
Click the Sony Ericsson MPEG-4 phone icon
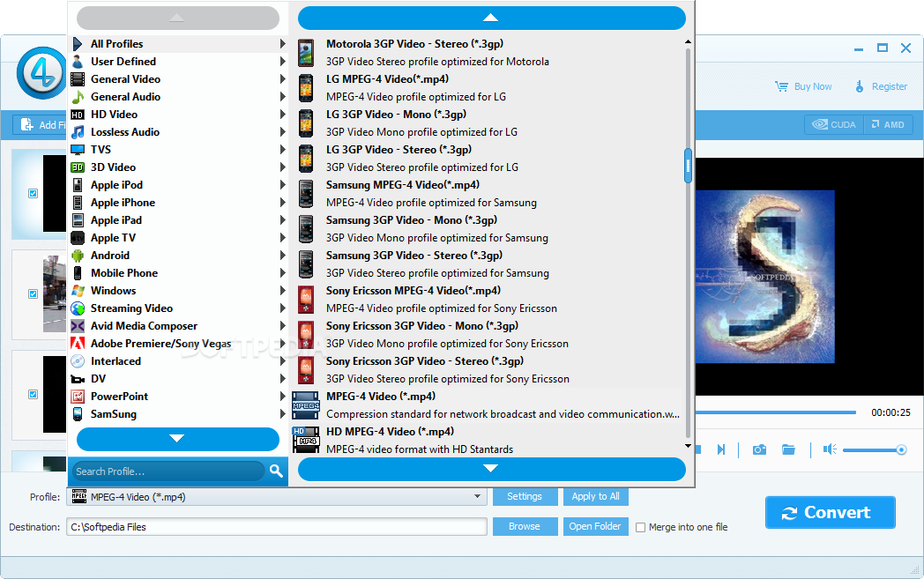tap(306, 300)
